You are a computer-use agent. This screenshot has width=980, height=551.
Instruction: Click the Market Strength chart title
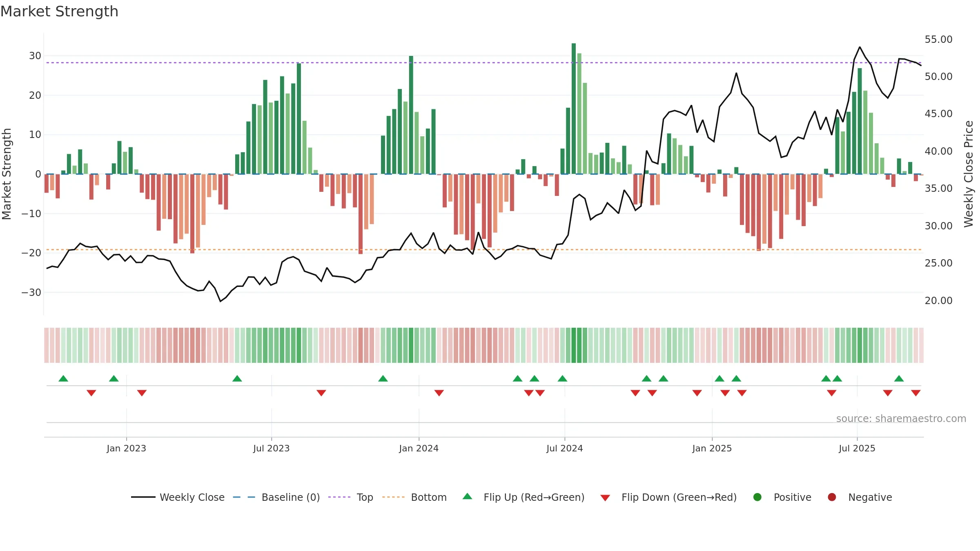pyautogui.click(x=59, y=11)
